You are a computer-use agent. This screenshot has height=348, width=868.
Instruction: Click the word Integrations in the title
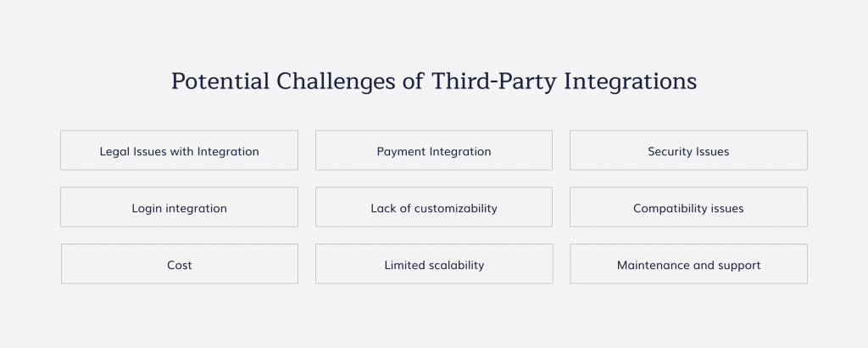[631, 81]
